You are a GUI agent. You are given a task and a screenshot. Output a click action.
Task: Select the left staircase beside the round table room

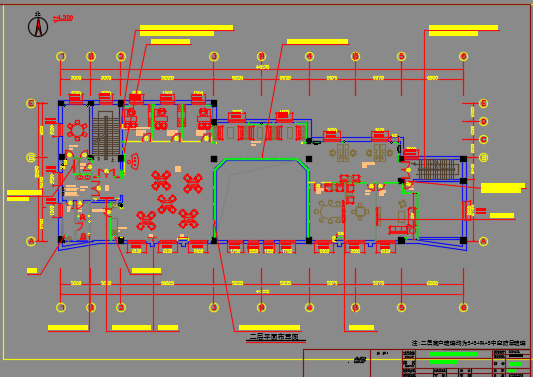105,134
